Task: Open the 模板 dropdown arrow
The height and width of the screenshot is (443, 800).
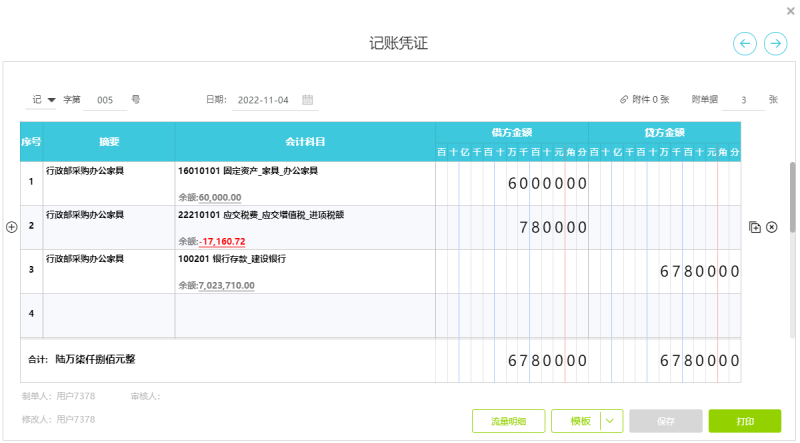Action: [x=610, y=421]
